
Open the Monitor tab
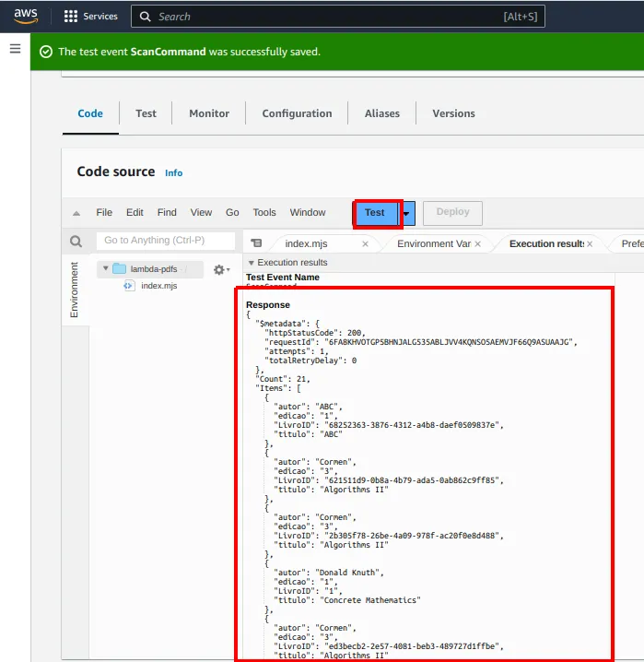point(209,113)
